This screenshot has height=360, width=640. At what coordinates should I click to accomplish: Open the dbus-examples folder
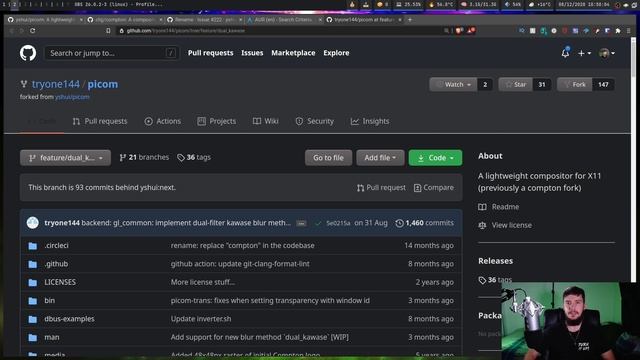[69, 319]
